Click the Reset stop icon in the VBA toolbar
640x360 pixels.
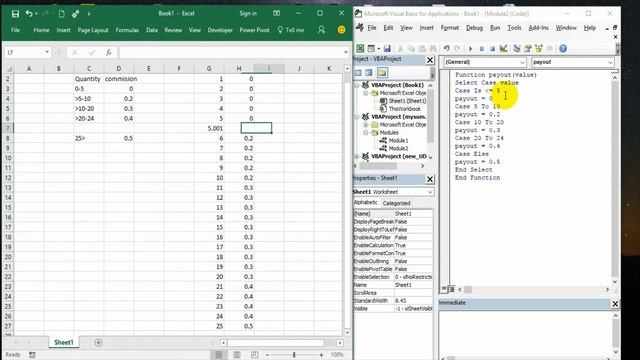point(492,49)
